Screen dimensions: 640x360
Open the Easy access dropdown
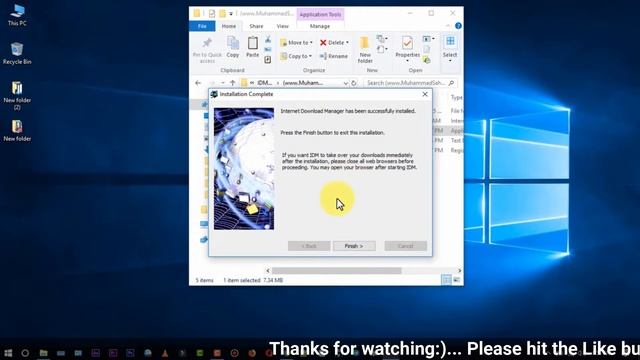click(x=382, y=49)
